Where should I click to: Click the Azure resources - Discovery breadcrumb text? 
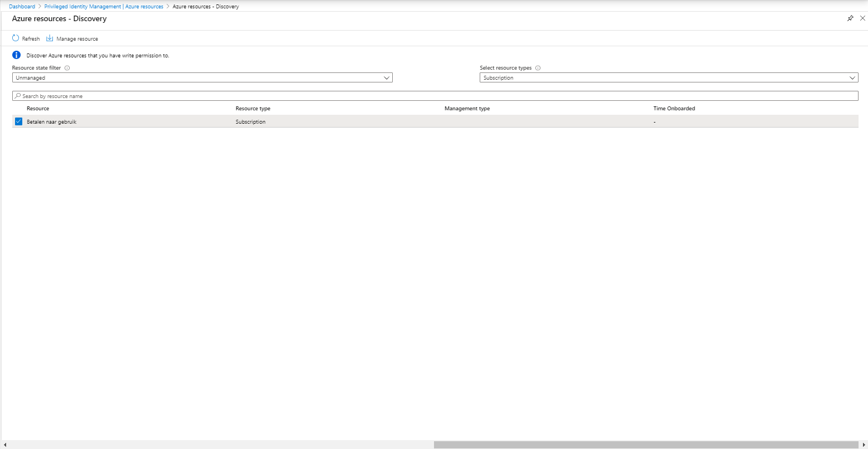click(206, 7)
